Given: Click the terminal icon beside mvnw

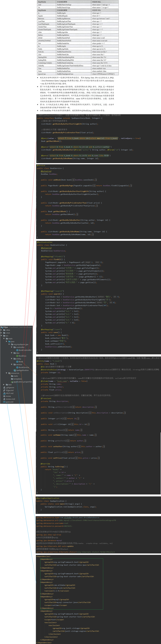Looking at the screenshot, I should (x=4, y=396).
